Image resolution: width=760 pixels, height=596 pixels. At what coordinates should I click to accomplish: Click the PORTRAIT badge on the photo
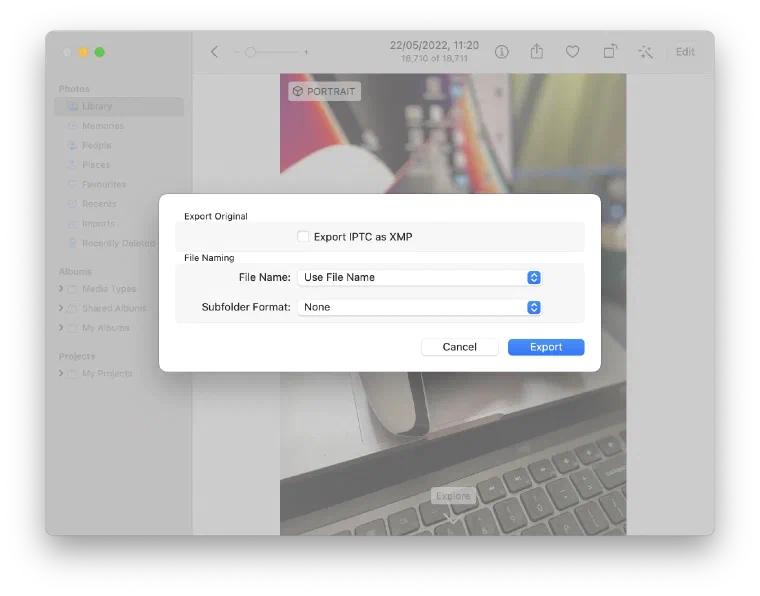click(x=324, y=91)
